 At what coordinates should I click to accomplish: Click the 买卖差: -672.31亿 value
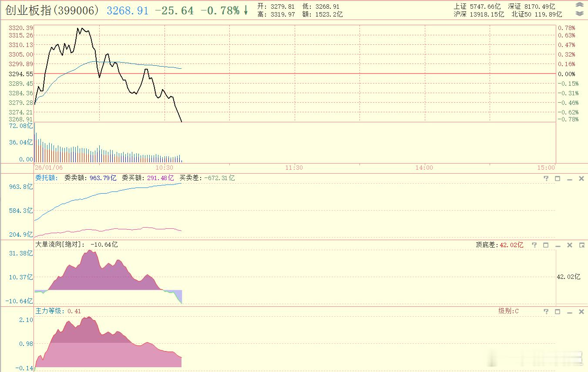(x=207, y=178)
